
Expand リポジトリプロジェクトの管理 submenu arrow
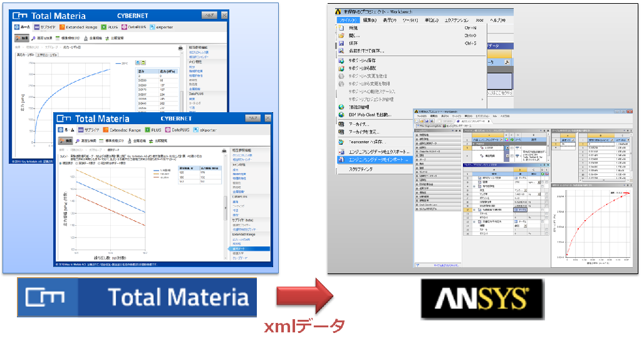tap(482, 100)
